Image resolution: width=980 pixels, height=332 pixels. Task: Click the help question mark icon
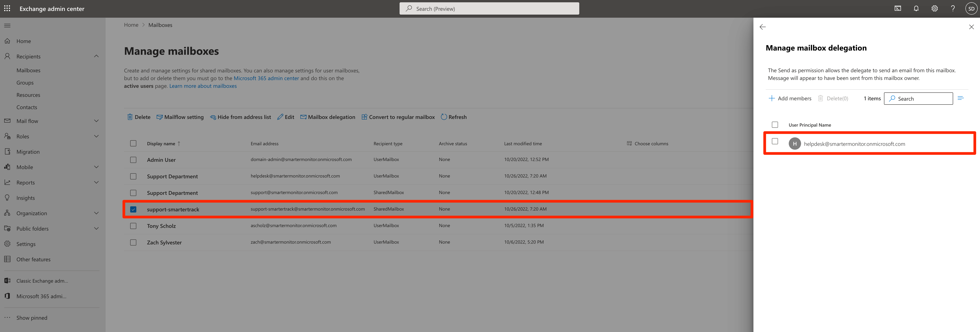click(x=953, y=8)
